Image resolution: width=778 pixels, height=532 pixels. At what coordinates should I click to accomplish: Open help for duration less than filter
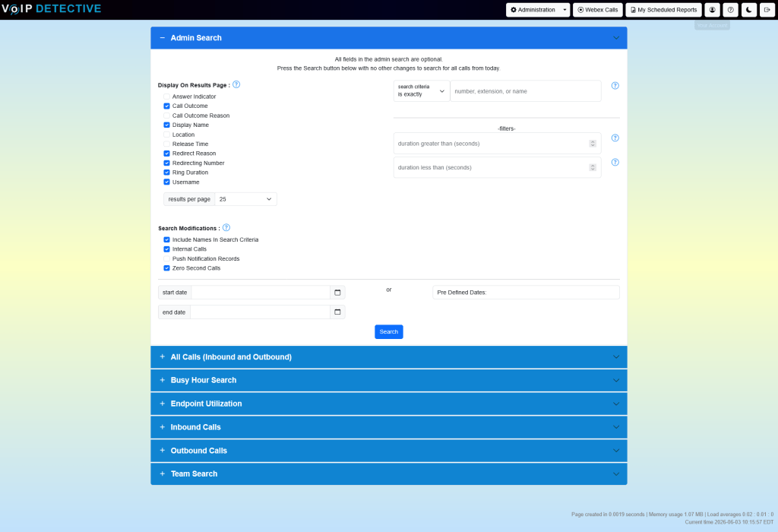(615, 163)
